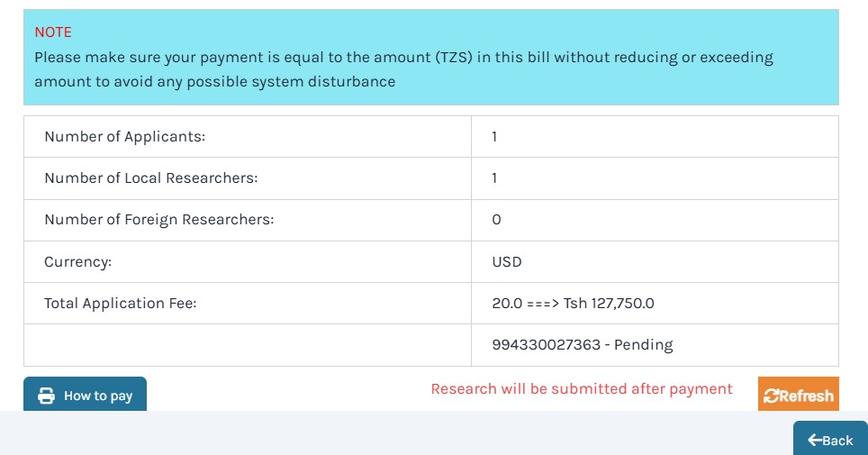Click the Currency row label
This screenshot has width=868, height=455.
78,262
